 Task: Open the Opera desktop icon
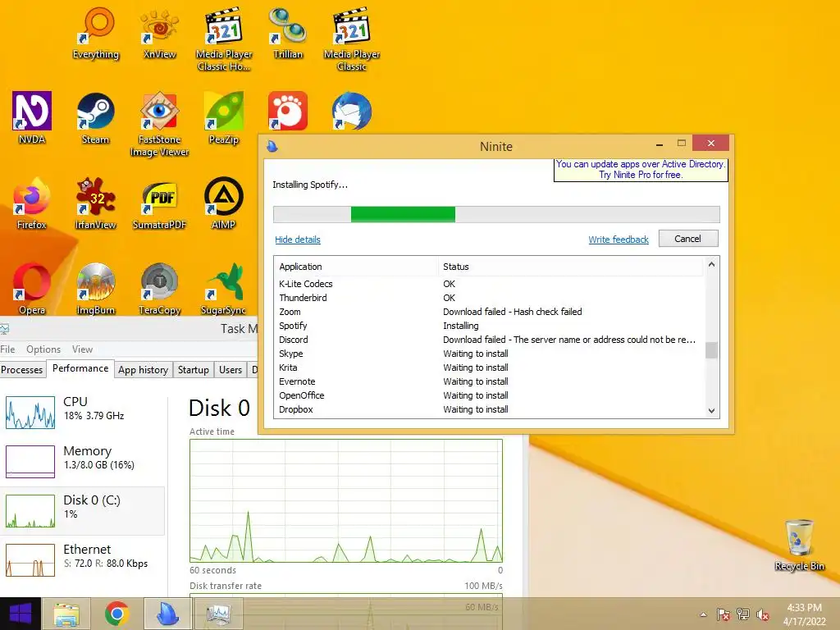click(x=32, y=289)
